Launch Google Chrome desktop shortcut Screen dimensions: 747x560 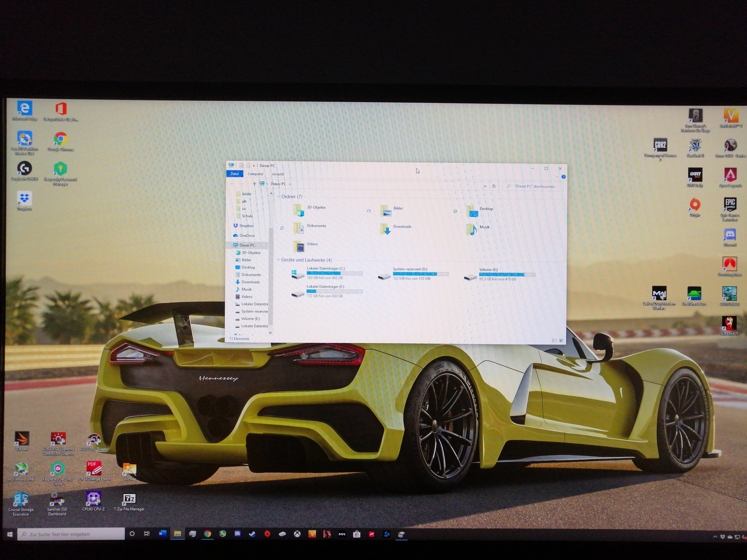[x=60, y=139]
